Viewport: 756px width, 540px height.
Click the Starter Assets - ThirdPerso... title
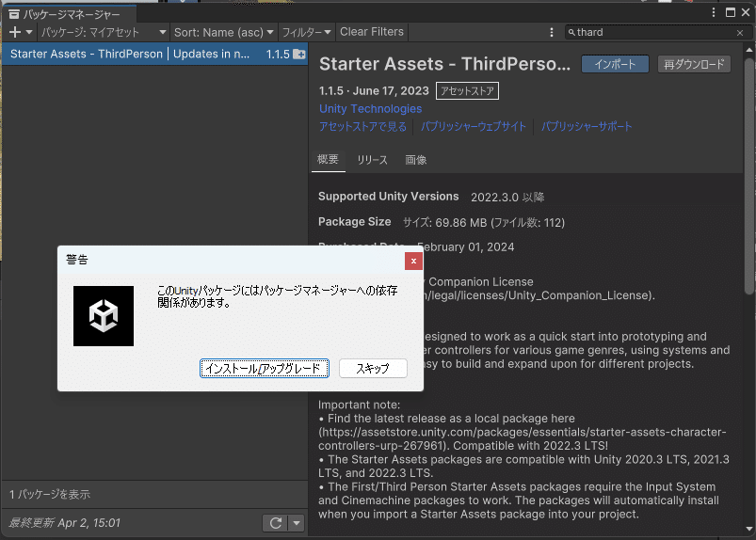tap(444, 64)
